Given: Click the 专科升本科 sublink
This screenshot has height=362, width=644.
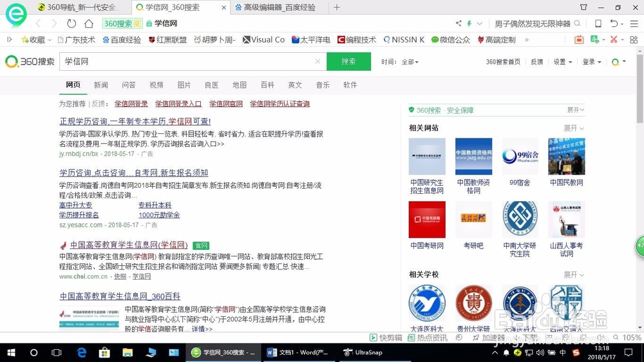Looking at the screenshot, I should tap(155, 205).
